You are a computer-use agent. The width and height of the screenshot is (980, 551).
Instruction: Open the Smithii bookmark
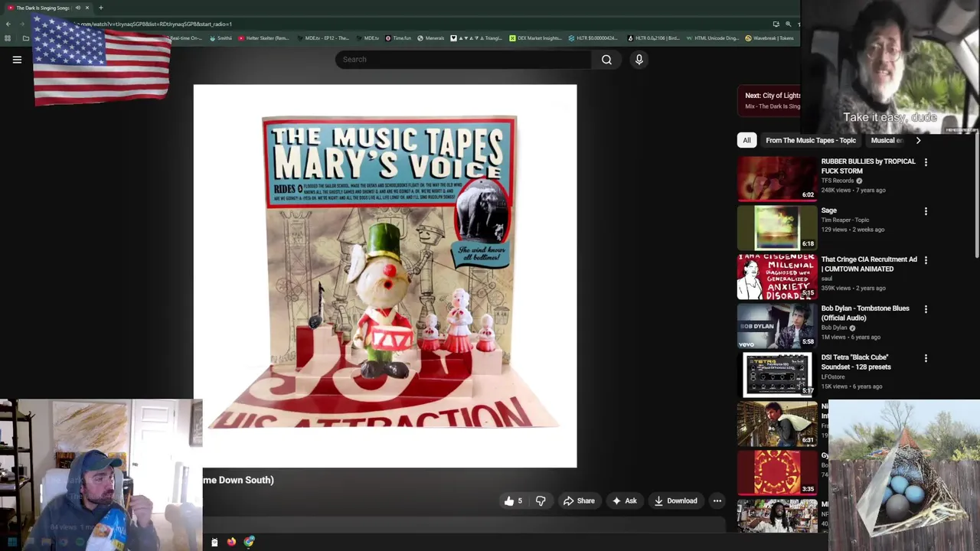(221, 38)
